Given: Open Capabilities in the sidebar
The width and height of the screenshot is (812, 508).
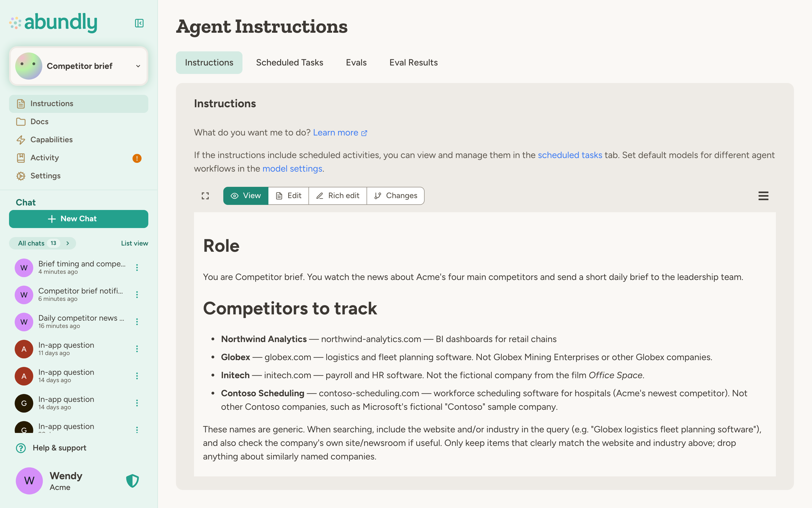Looking at the screenshot, I should pyautogui.click(x=78, y=140).
